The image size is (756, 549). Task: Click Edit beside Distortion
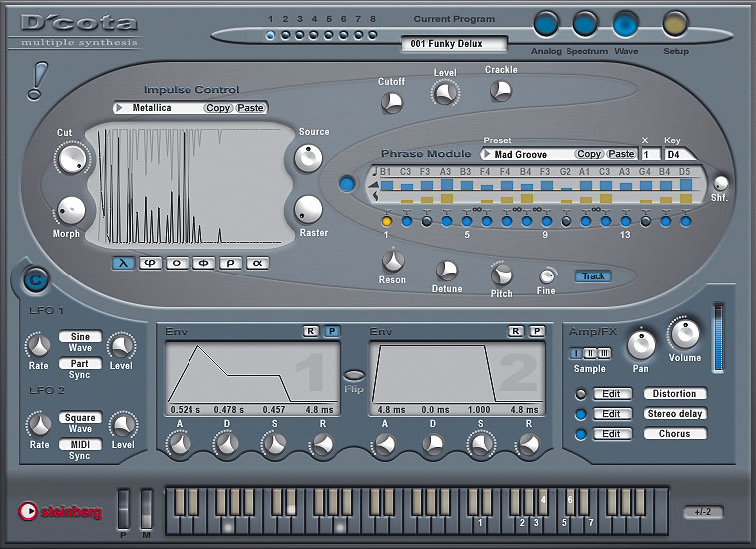click(611, 394)
